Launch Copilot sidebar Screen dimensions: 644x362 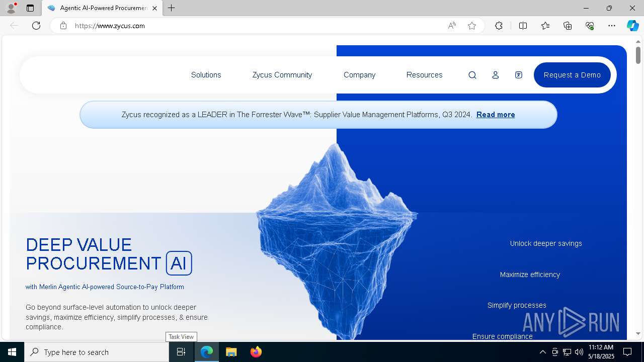632,26
